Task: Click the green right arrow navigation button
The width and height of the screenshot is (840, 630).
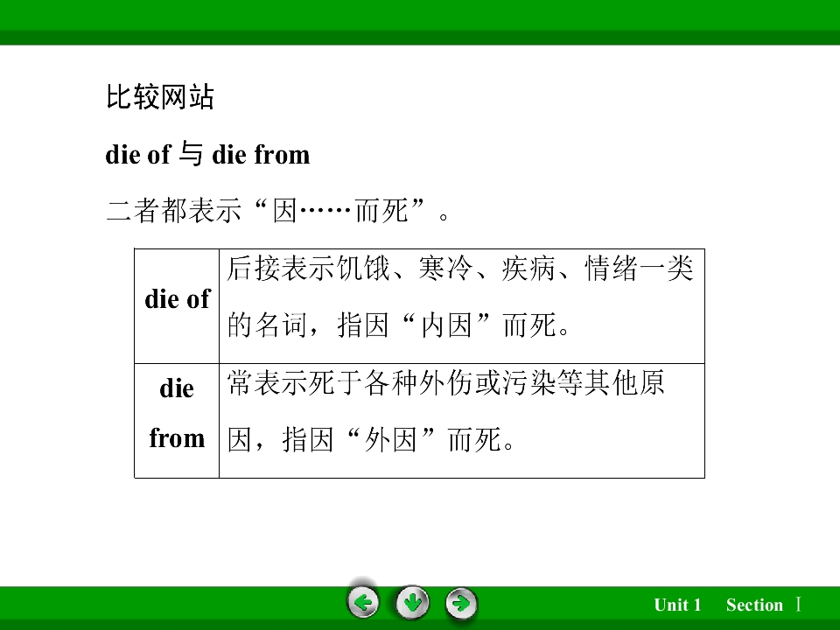Action: pos(461,604)
